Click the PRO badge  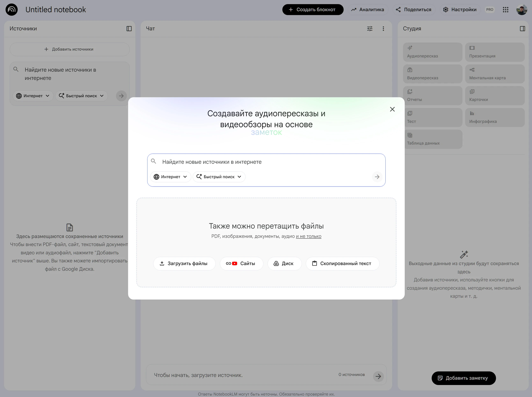489,10
